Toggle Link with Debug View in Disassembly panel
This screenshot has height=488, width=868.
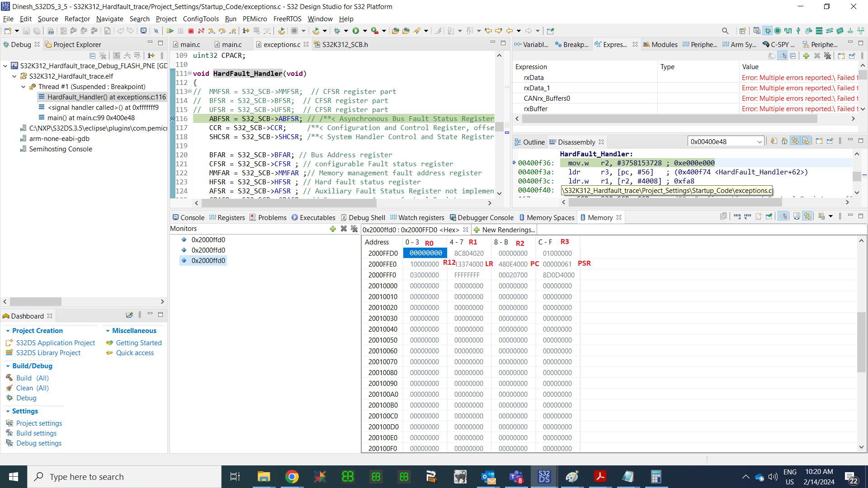(795, 141)
